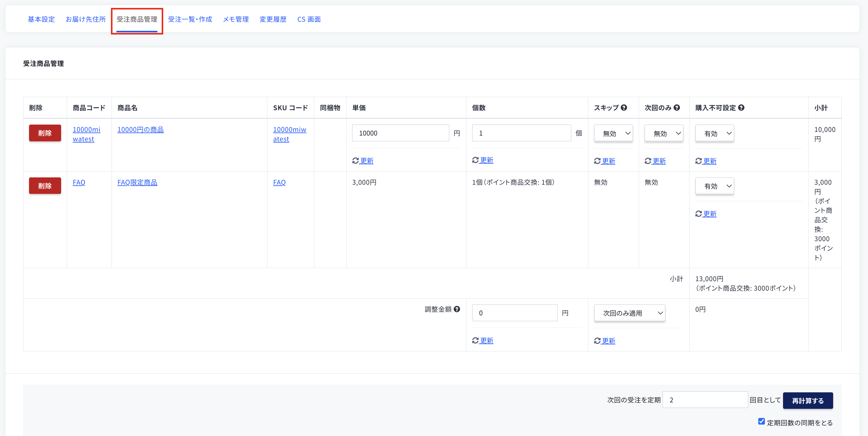This screenshot has width=868, height=436.
Task: Click the refresh icon under the 個数 field
Action: coord(476,160)
